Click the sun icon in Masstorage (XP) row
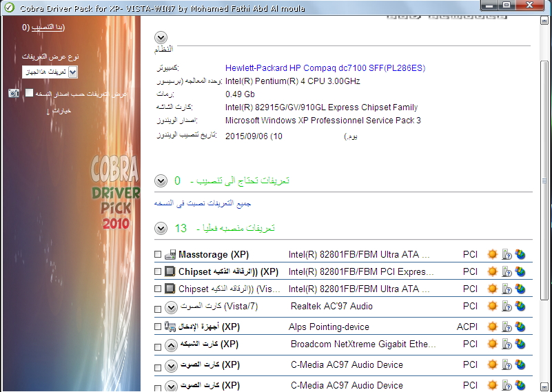Viewport: 552px width, 392px height. point(493,254)
